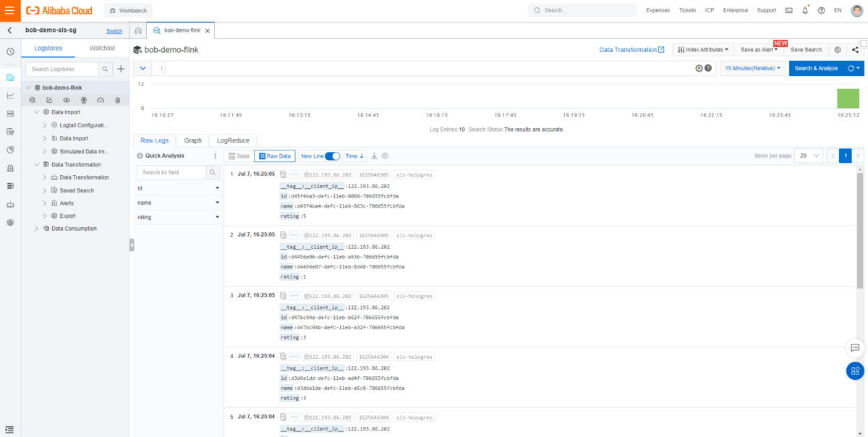Open the Workbench button
Viewport: 868px width, 437px height.
coord(128,10)
